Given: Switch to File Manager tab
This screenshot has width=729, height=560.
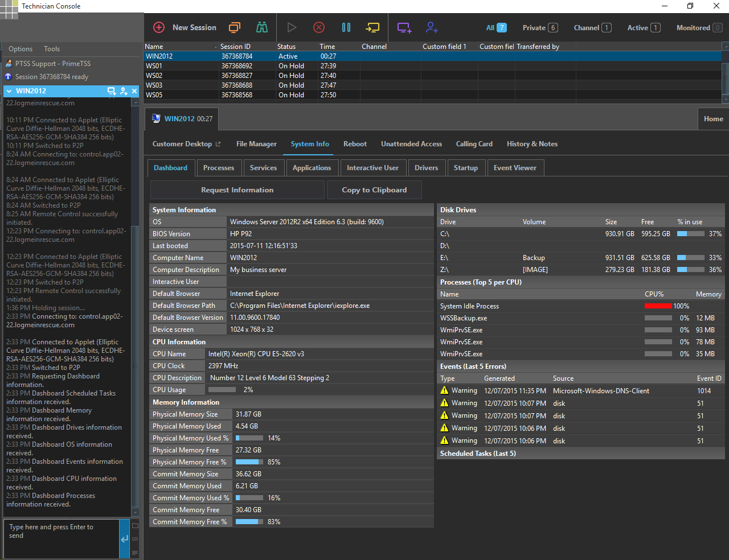Looking at the screenshot, I should tap(256, 144).
